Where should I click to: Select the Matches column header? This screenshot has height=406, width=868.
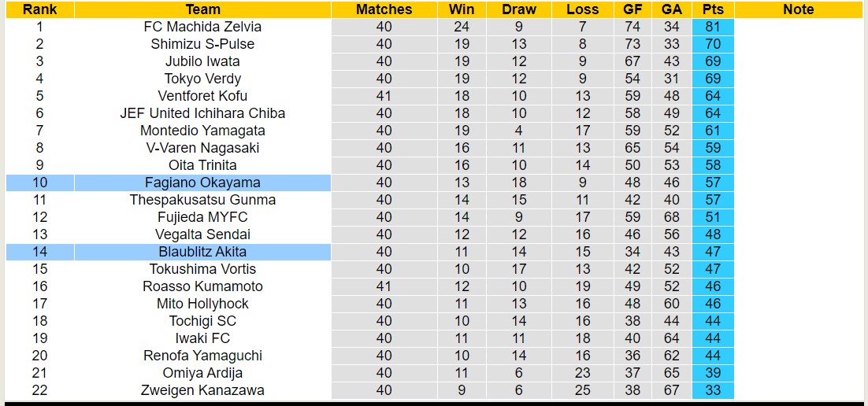point(384,9)
